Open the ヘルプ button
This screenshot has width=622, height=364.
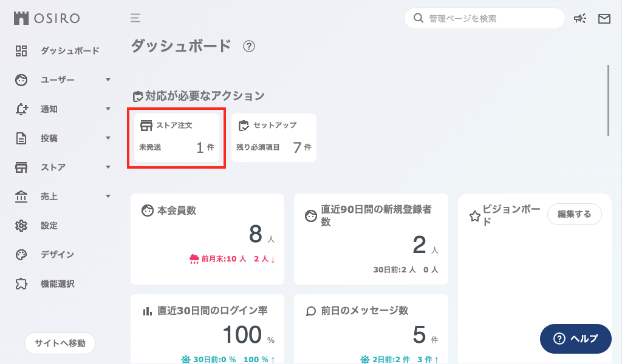(x=576, y=339)
